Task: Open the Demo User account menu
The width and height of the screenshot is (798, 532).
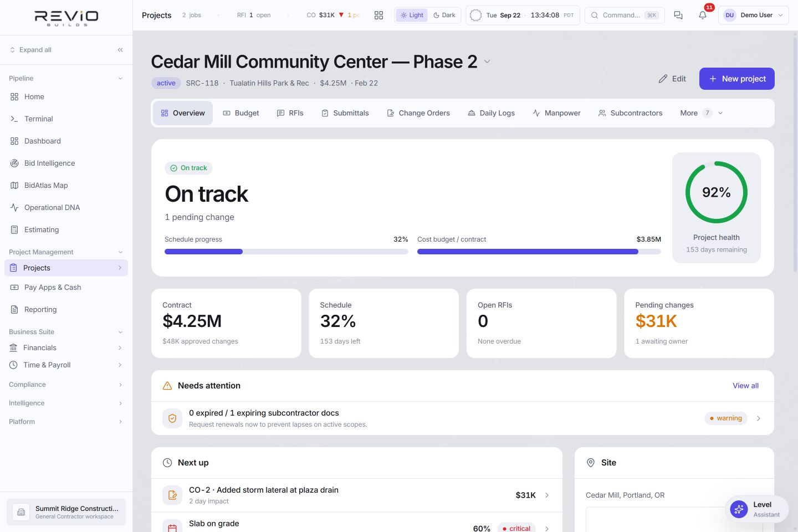Action: (x=753, y=15)
